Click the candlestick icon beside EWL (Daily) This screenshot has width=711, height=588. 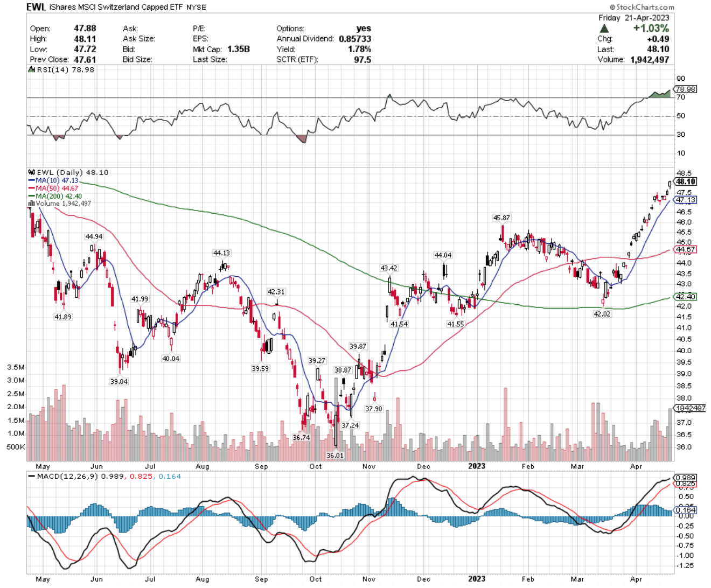[31, 172]
